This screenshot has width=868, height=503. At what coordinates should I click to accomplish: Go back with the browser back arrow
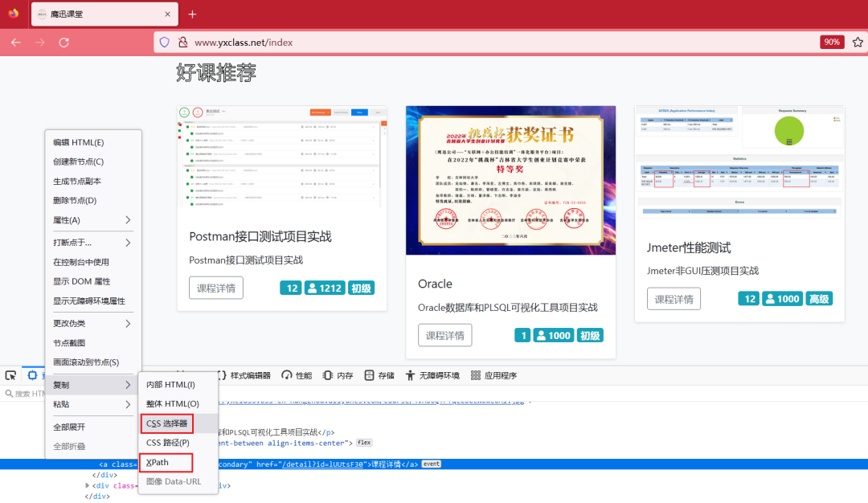point(15,43)
